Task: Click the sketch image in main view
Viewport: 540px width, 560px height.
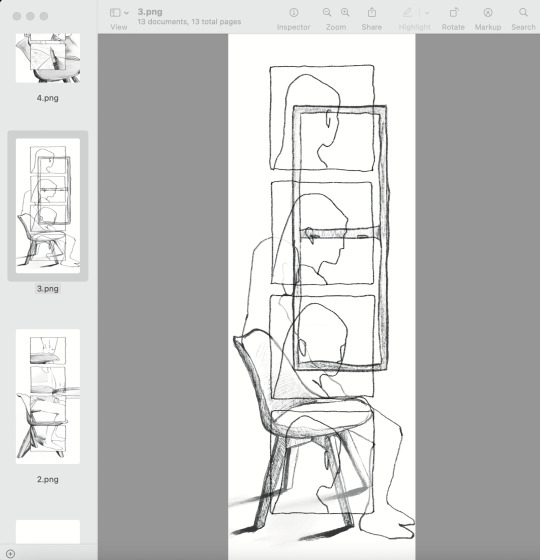Action: click(x=322, y=297)
